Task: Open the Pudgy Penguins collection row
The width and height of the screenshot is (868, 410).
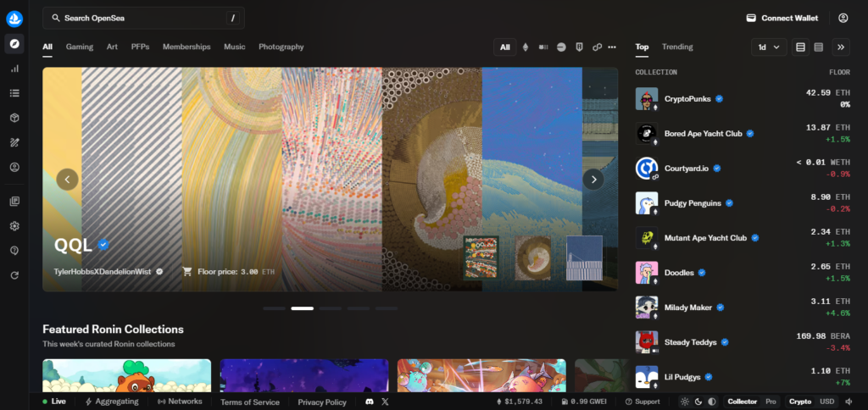Action: point(743,203)
